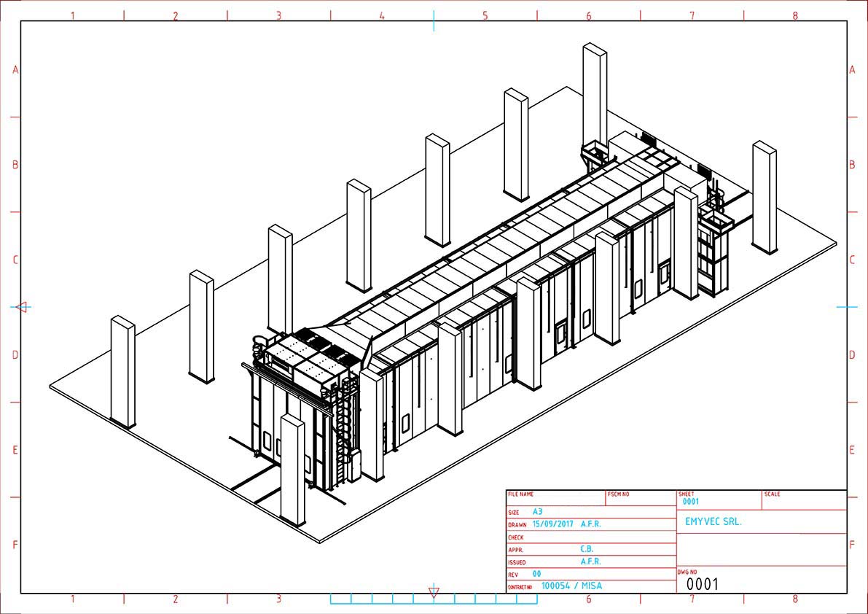868x614 pixels.
Task: Click the cyan scale ruler on bottom border
Action: 434,599
